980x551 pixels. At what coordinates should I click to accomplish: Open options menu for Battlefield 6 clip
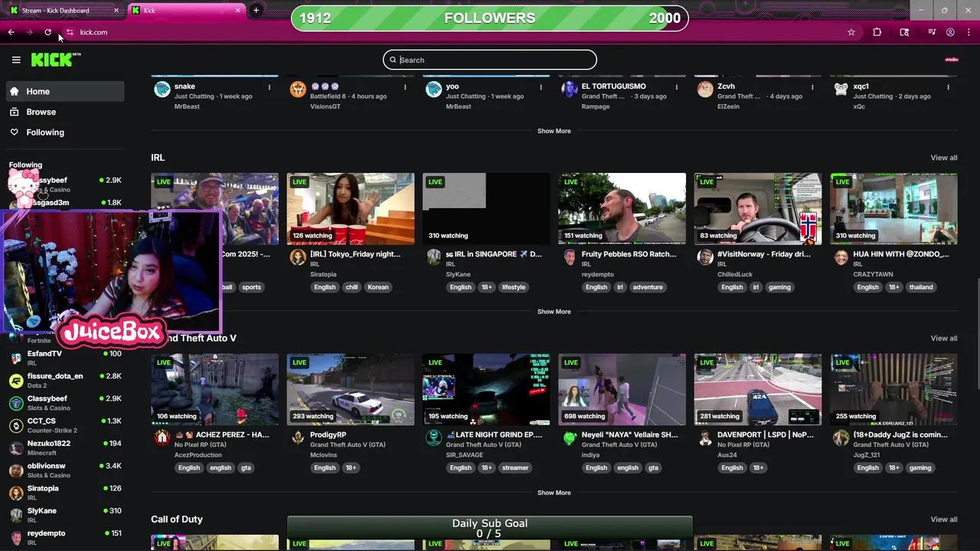click(405, 87)
